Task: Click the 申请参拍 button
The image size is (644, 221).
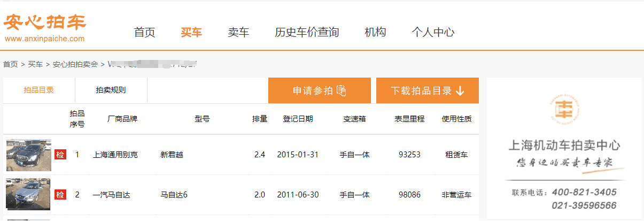Action: click(319, 90)
